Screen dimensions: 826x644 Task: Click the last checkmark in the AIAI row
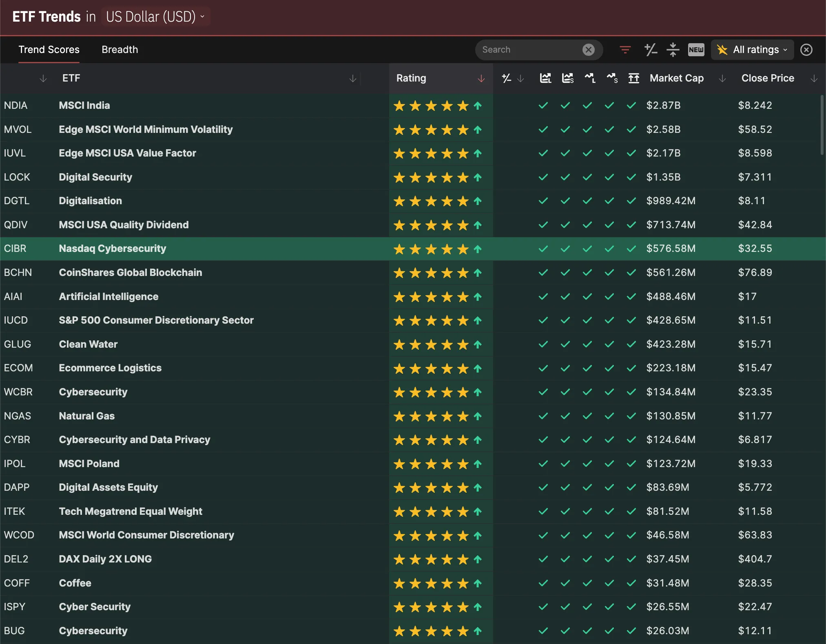(x=631, y=297)
